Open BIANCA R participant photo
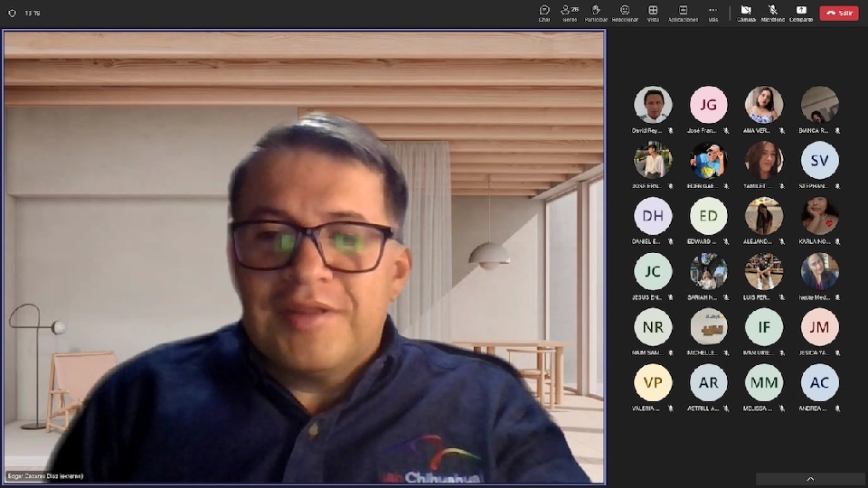 (820, 105)
